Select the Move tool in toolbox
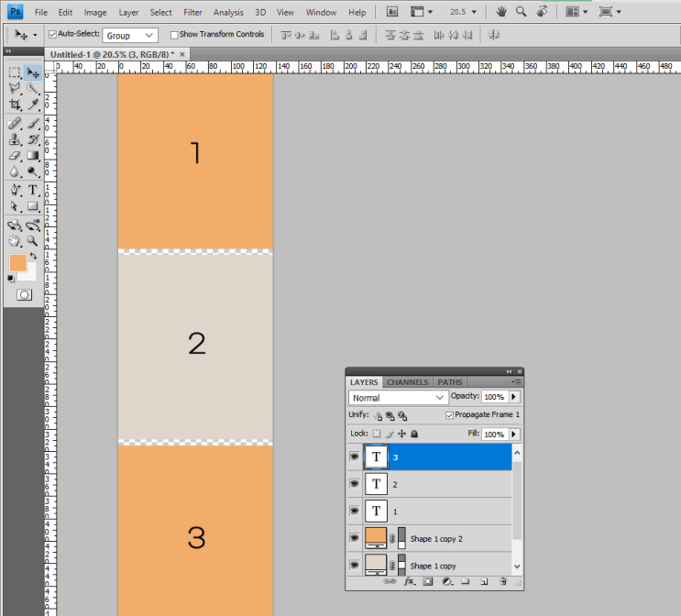This screenshot has width=681, height=616. click(x=33, y=72)
